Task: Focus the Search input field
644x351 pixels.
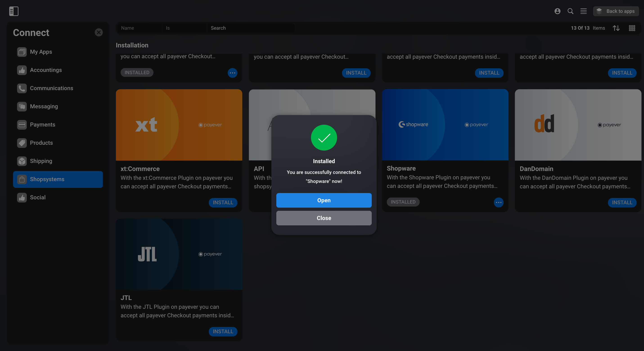Action: (x=251, y=28)
